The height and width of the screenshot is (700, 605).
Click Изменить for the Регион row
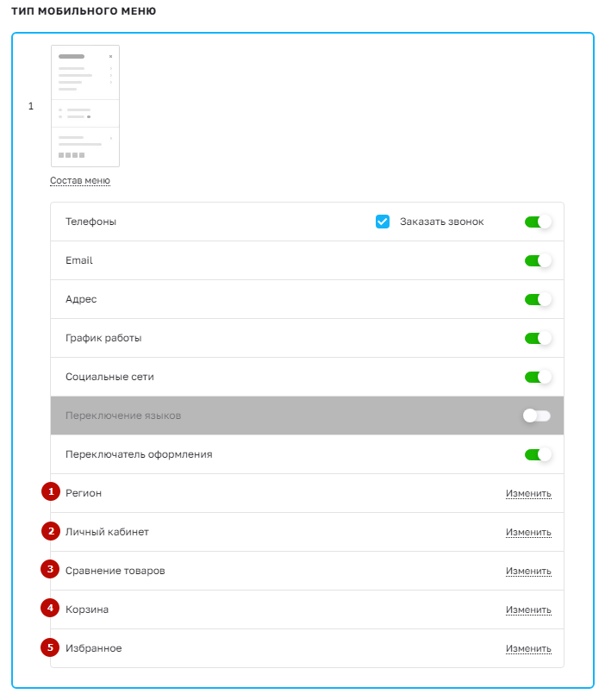pos(528,493)
